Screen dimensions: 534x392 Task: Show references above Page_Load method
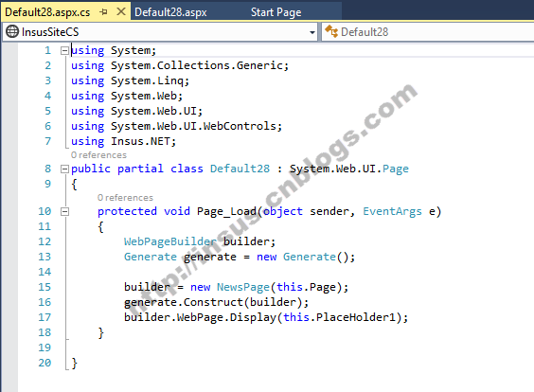point(125,198)
